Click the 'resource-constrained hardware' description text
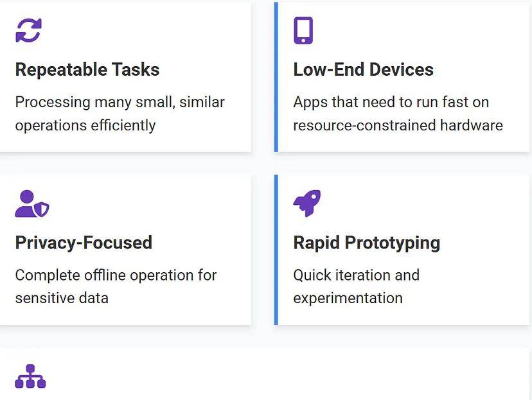 click(398, 125)
